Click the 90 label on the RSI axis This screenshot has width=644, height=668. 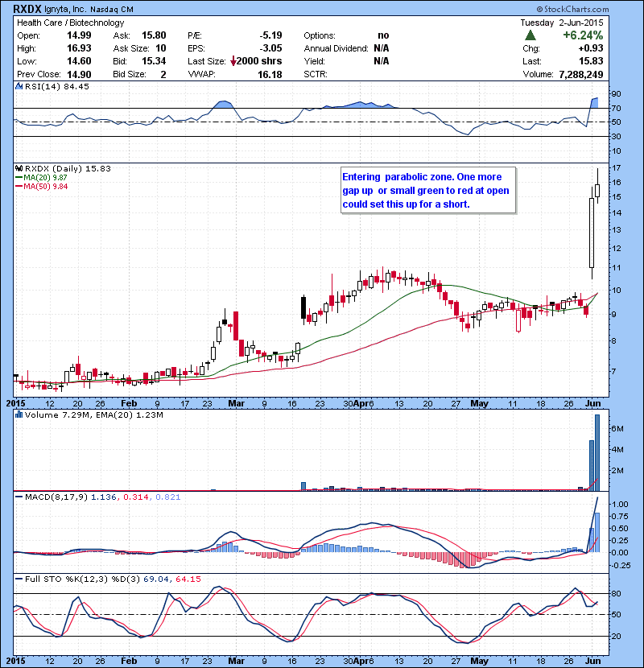click(x=616, y=93)
